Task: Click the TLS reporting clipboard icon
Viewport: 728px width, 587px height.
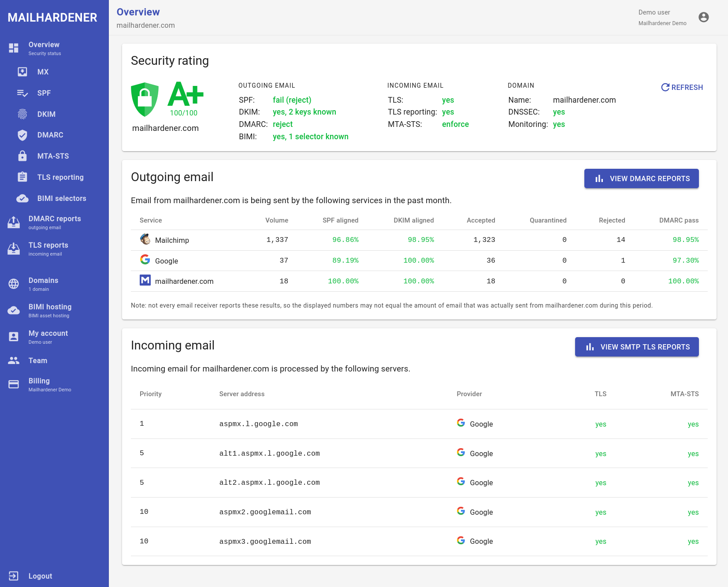Action: tap(22, 177)
